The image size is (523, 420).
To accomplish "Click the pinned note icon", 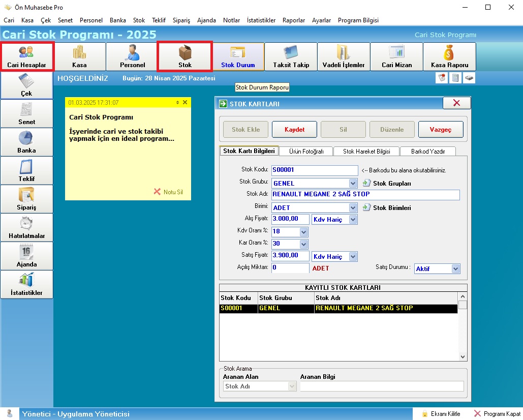I will point(442,78).
